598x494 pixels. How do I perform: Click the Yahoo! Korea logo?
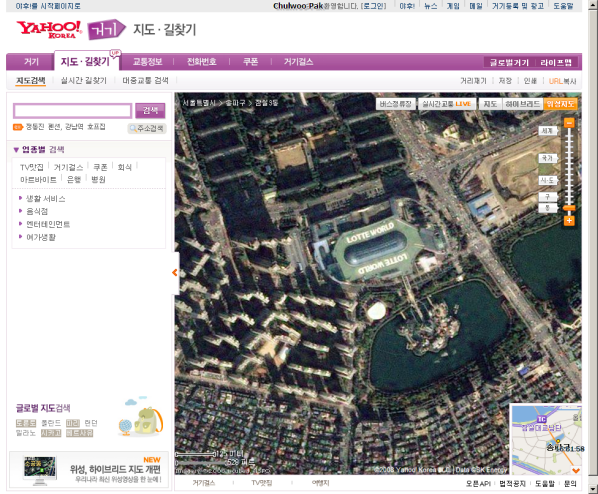click(49, 29)
